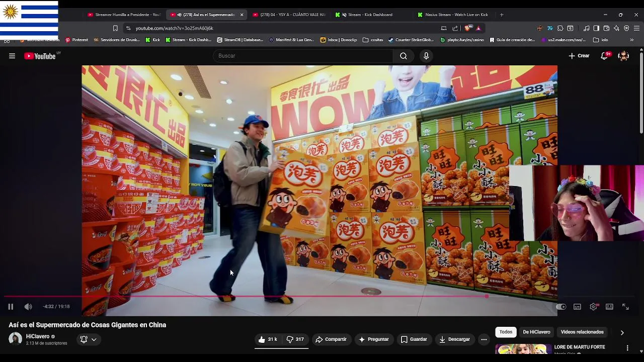Viewport: 644px width, 362px height.
Task: Open browser extensions puzzle icon
Action: (560, 28)
